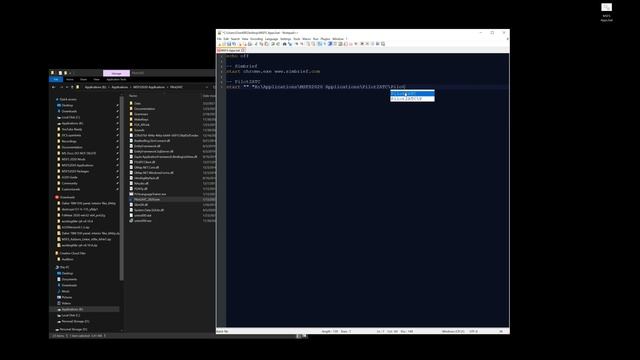Click navigation pane vertical scrollbar in Explorer
640x360 pixels.
coord(122,188)
